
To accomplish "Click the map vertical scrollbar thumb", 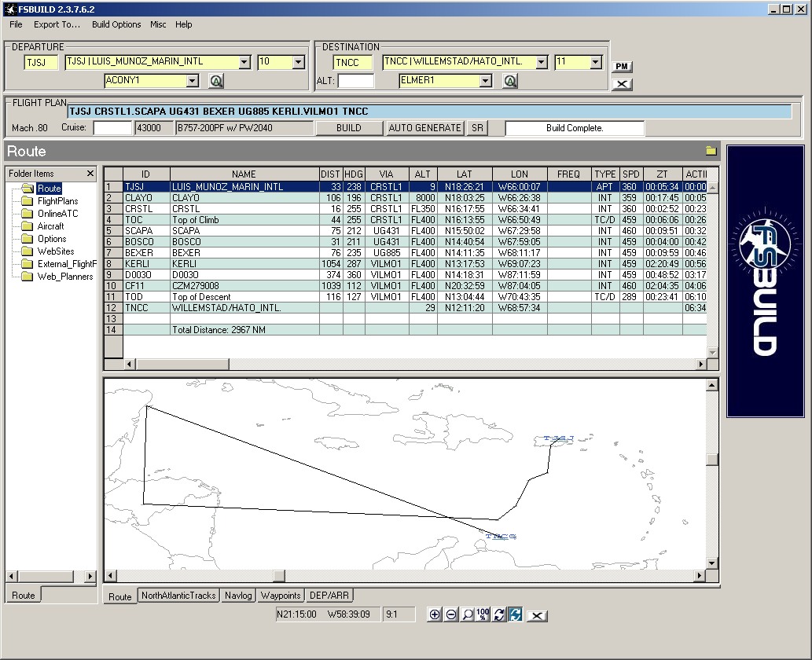I will pos(712,460).
